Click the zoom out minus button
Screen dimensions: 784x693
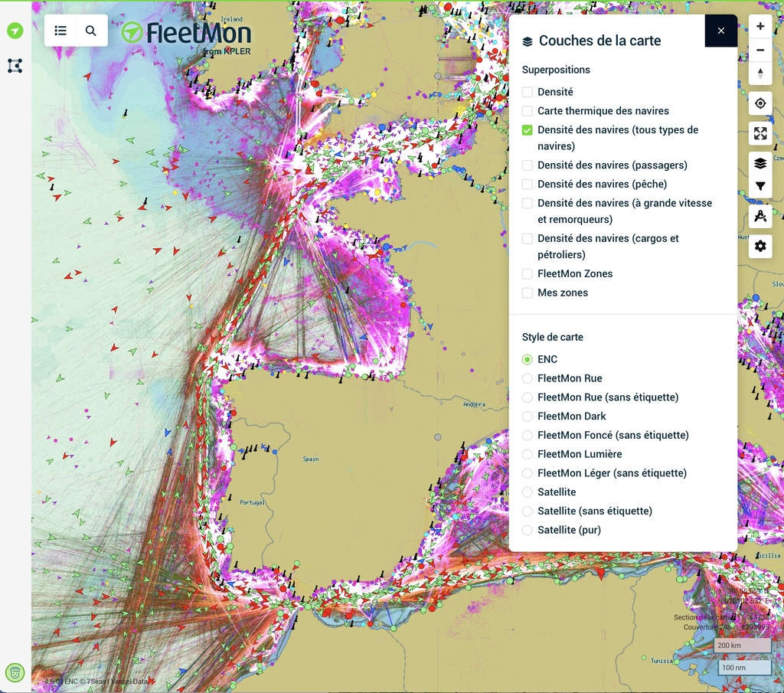[759, 51]
